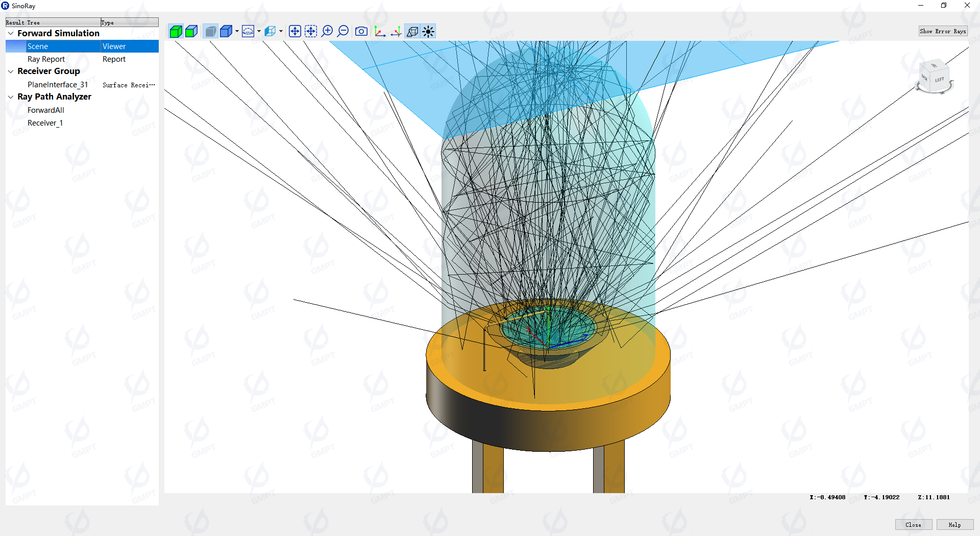Click the coordinate axes icon
The width and height of the screenshot is (980, 536).
(380, 32)
